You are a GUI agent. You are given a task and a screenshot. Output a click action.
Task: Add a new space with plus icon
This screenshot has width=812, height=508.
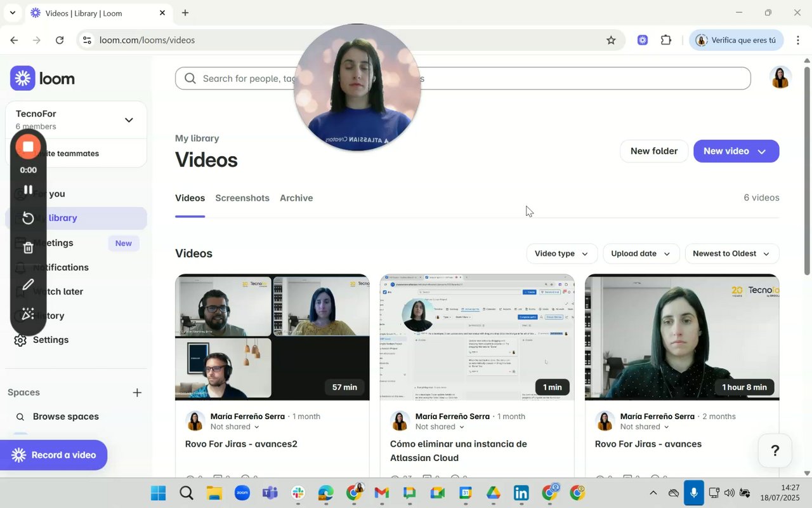[x=137, y=392]
